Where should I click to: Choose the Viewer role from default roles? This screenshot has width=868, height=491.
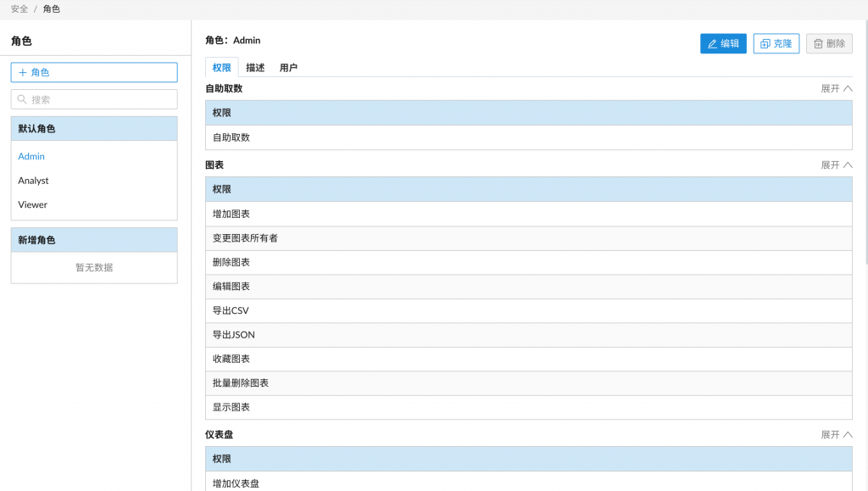(x=33, y=204)
